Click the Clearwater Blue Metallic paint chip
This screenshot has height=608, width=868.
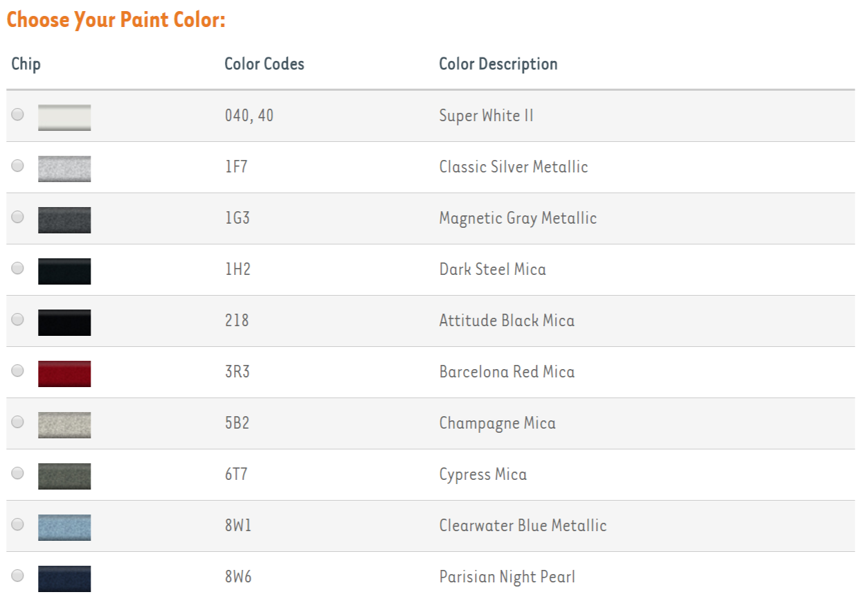(x=64, y=528)
